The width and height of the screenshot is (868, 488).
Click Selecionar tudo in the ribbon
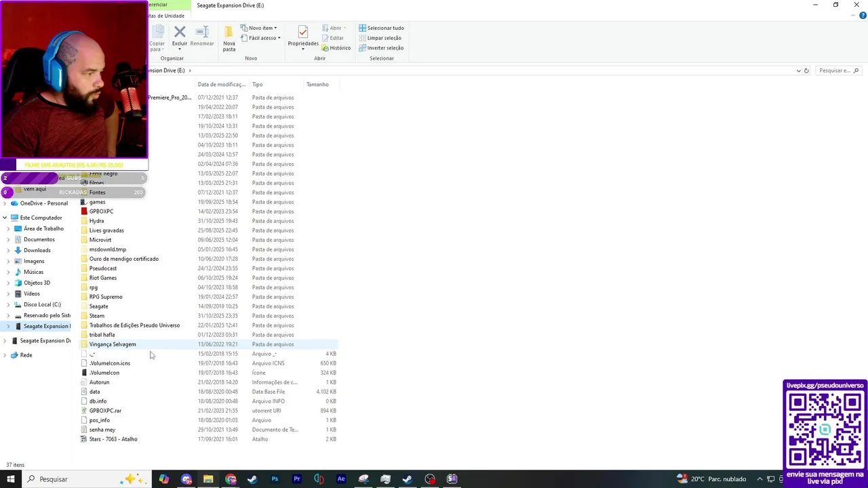[x=381, y=28]
